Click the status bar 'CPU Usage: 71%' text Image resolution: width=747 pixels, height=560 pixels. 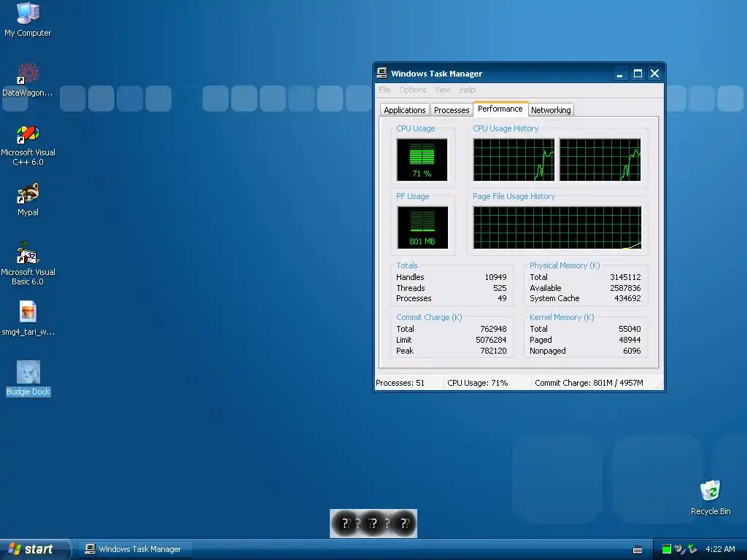tap(477, 383)
